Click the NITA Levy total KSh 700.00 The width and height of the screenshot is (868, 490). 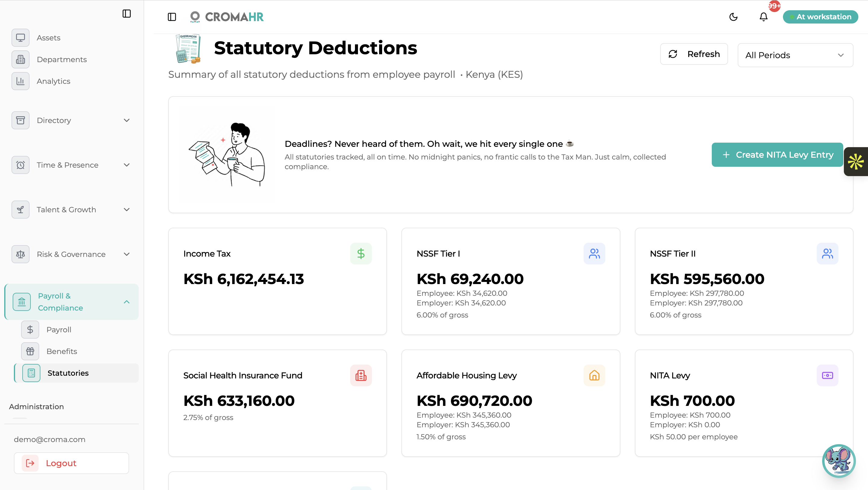(x=692, y=401)
